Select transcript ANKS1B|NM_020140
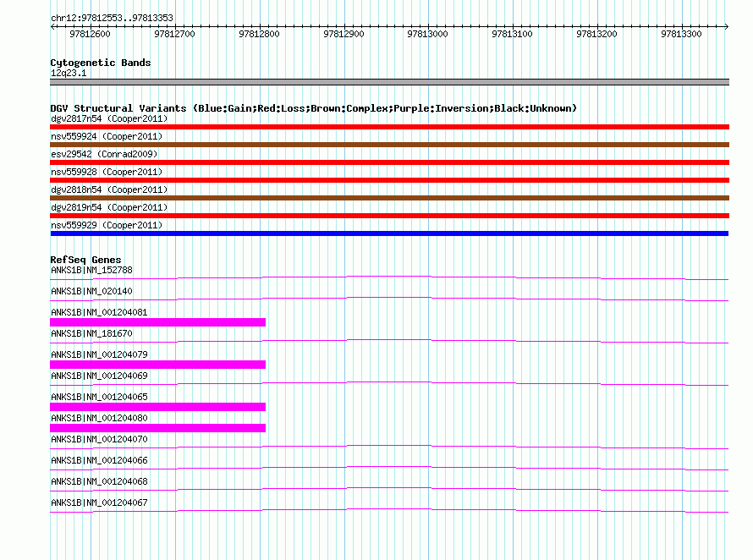The width and height of the screenshot is (753, 560). click(x=91, y=291)
